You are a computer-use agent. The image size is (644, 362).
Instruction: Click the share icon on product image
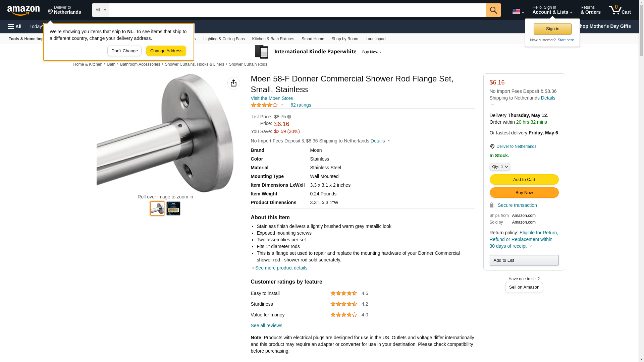(233, 83)
